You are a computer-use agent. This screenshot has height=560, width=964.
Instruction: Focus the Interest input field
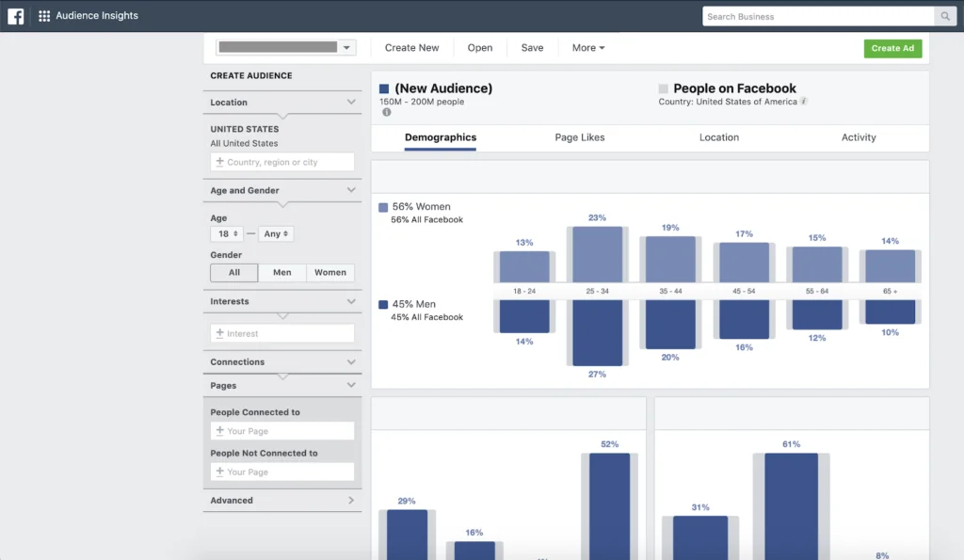point(282,333)
